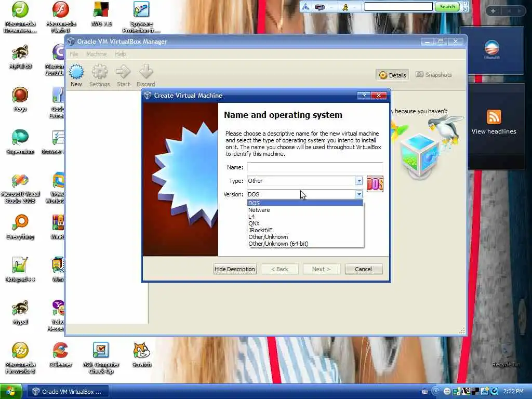The image size is (532, 399).
Task: Switch to the Details view
Action: tap(392, 75)
